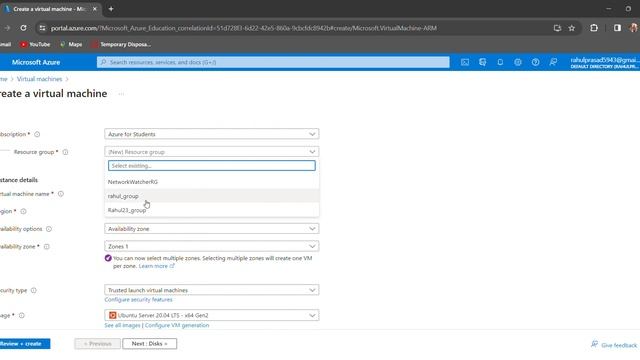Open the browser profile avatar
Viewport: 640px width, 360px height.
tap(634, 28)
